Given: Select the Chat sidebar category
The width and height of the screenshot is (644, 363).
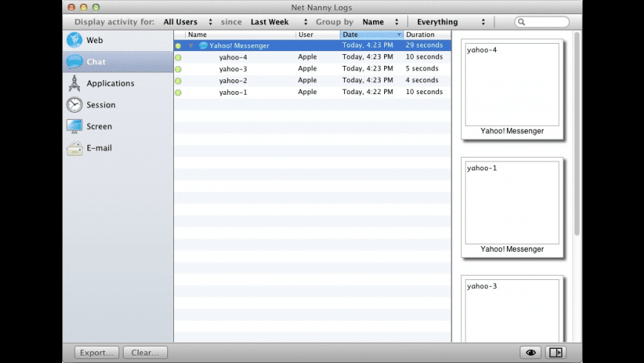Looking at the screenshot, I should 118,61.
